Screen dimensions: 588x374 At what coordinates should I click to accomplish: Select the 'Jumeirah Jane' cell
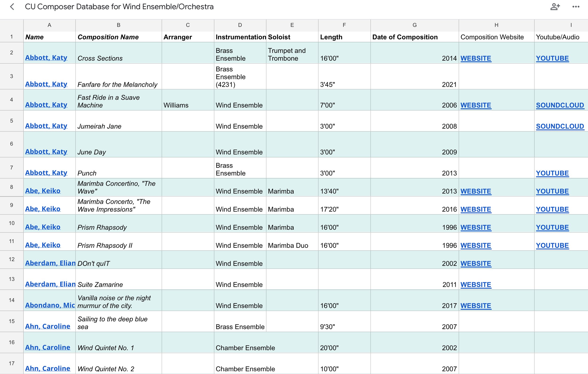119,121
